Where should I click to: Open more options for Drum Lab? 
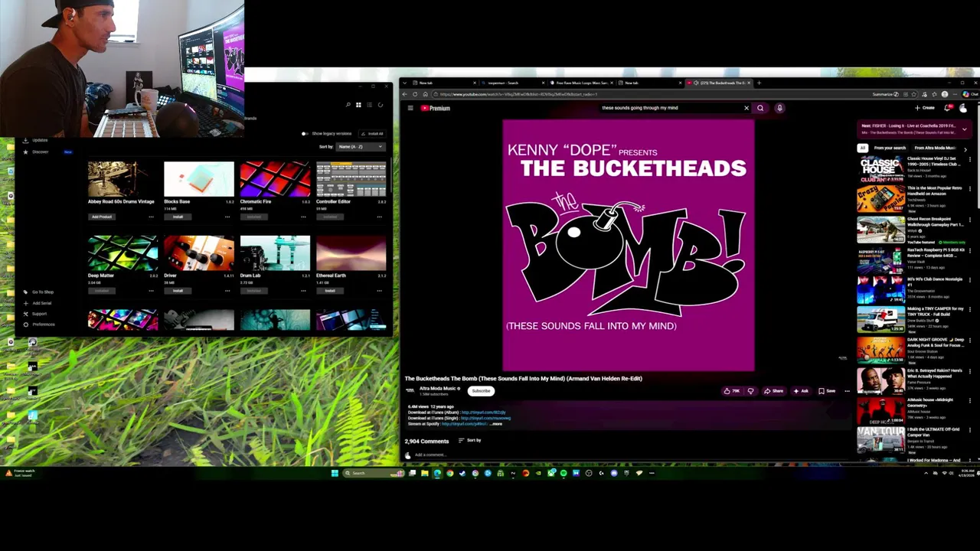tap(303, 291)
